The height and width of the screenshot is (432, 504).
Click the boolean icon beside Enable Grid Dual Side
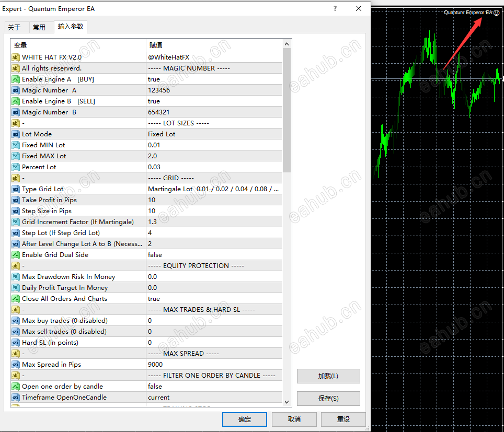click(x=16, y=255)
